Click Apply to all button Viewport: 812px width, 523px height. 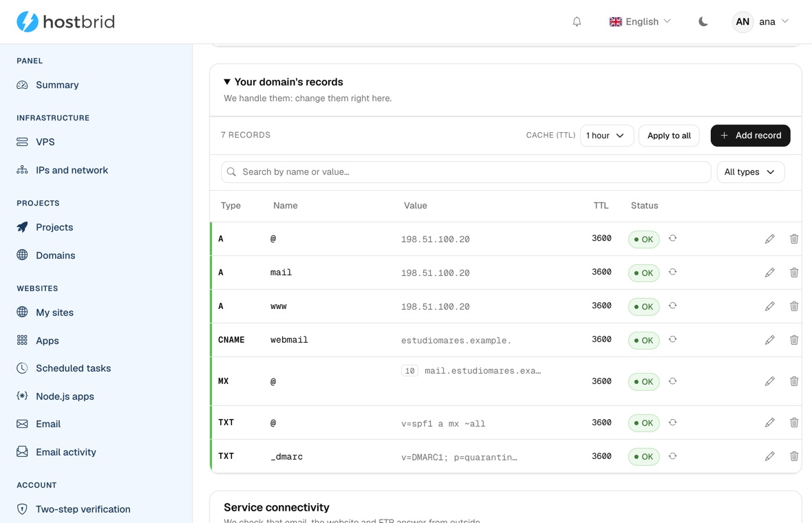pos(669,136)
